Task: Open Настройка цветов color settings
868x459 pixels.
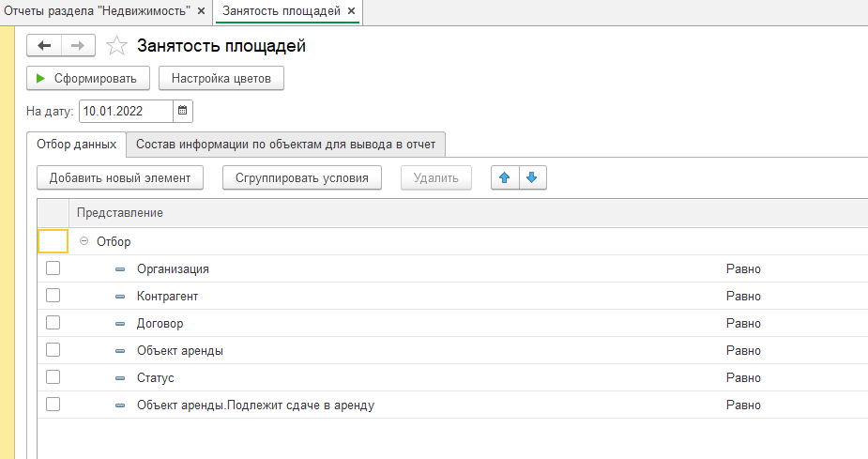Action: point(221,79)
